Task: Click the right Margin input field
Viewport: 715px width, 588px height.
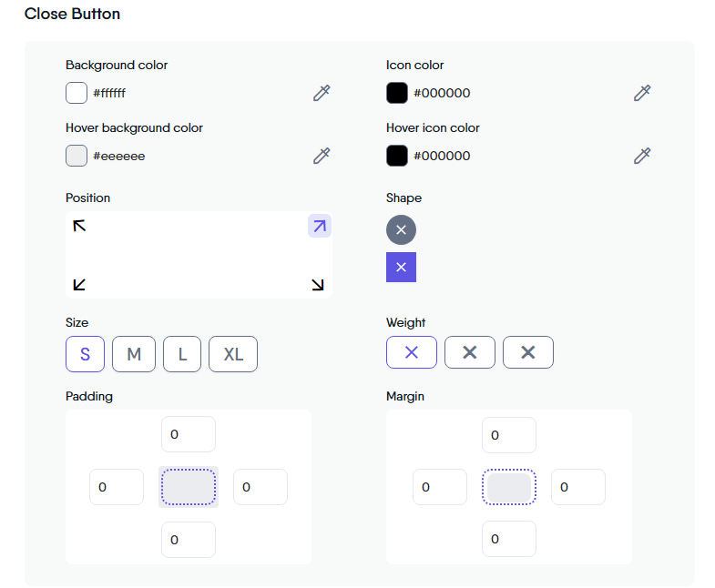Action: (x=577, y=487)
